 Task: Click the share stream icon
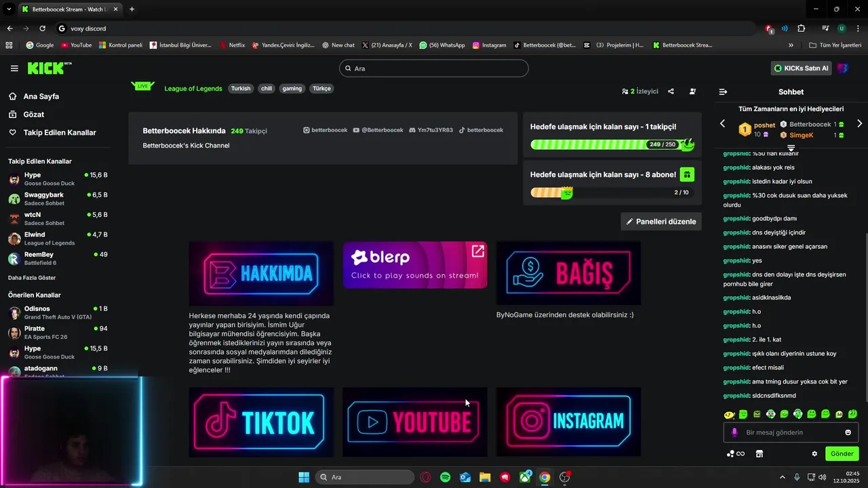click(x=671, y=91)
